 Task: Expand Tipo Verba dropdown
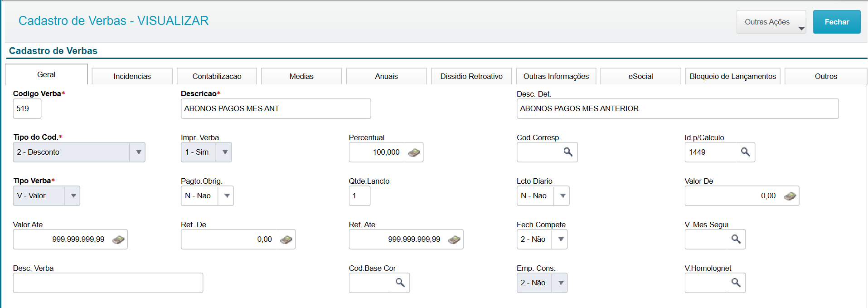(x=73, y=196)
